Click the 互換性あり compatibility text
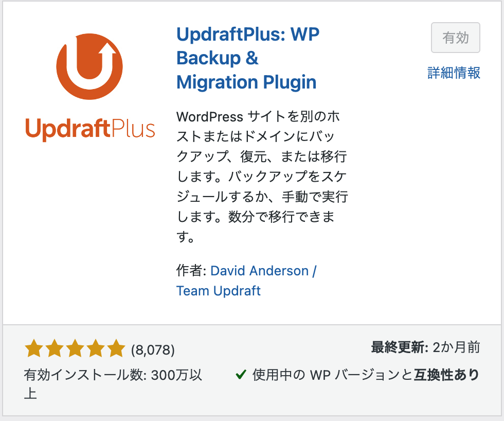The width and height of the screenshot is (504, 421). pos(447,375)
